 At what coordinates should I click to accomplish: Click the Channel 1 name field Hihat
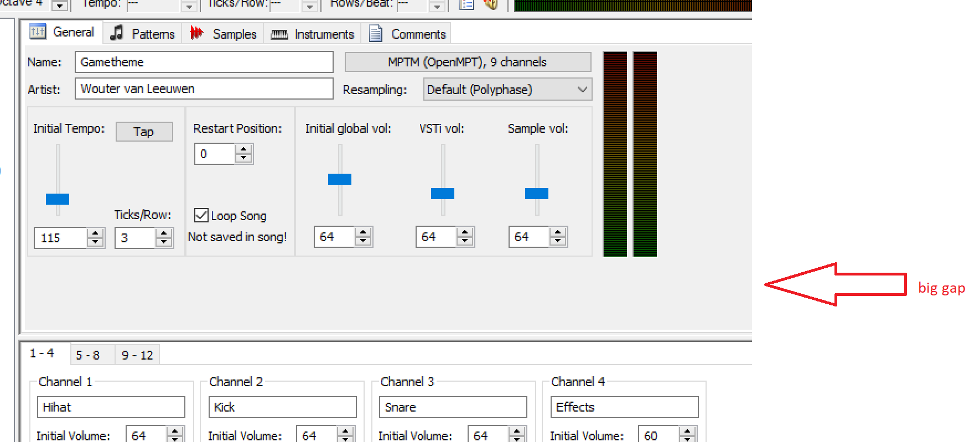pos(111,407)
